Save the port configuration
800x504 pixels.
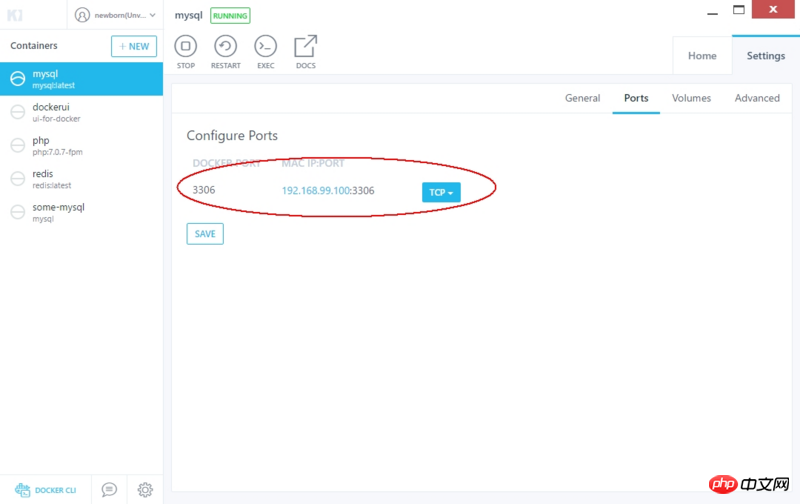point(205,234)
